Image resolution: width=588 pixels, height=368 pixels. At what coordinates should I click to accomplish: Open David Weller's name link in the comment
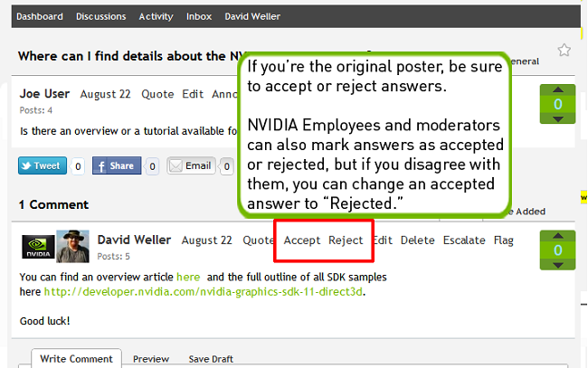tap(134, 240)
